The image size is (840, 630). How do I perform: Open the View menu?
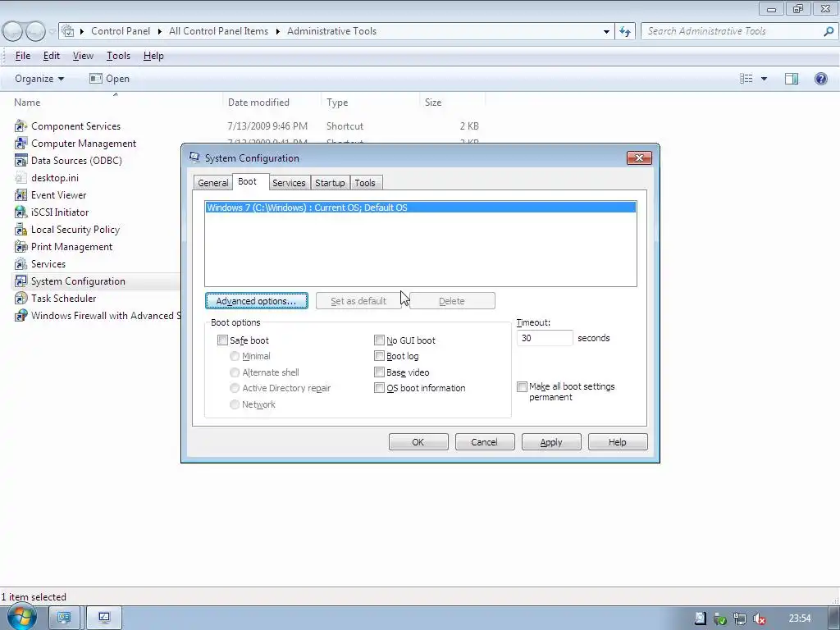point(83,56)
